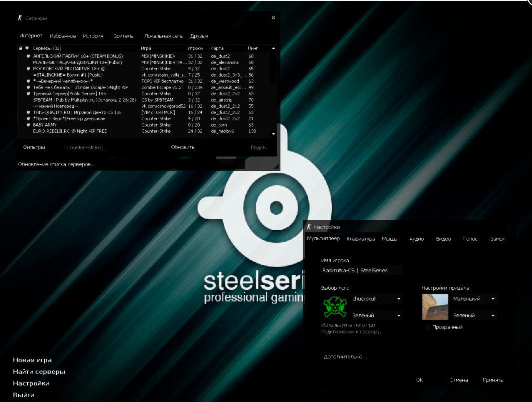
Task: Open the crosshair color Зеленый dropdown
Action: (x=474, y=316)
